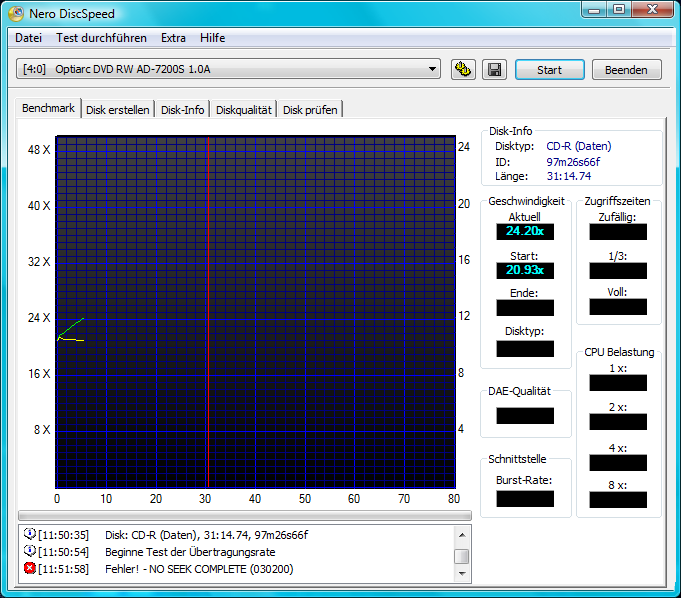Click the CPU Belastung 1 x field
This screenshot has width=681, height=598.
618,383
